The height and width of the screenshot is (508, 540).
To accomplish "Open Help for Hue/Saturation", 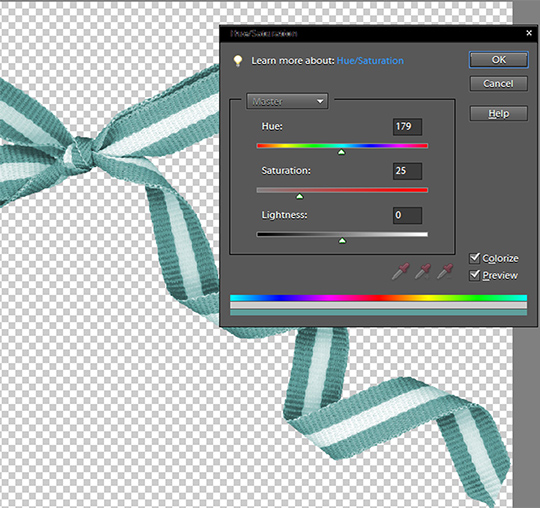I will click(x=499, y=113).
